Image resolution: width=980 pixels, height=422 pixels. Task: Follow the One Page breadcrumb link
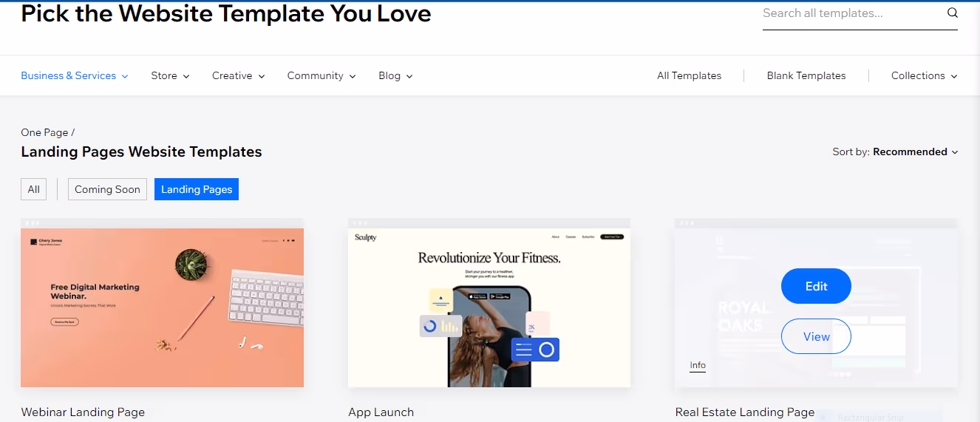coord(44,132)
